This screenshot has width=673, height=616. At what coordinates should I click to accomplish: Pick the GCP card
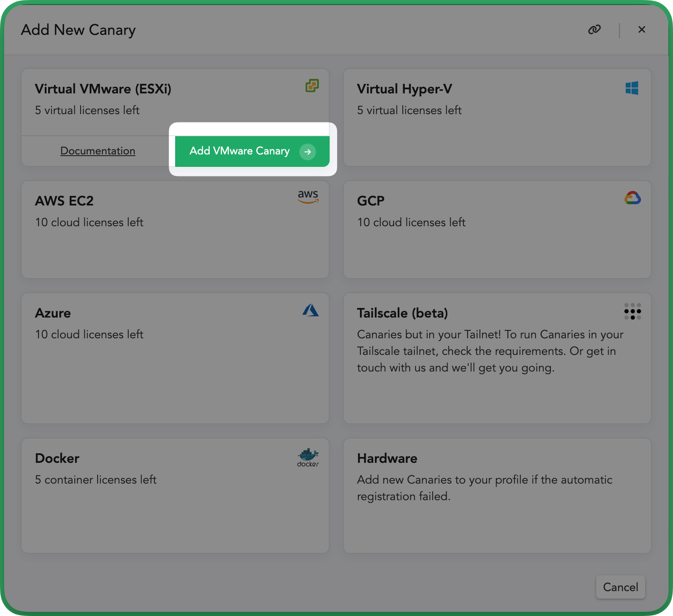[x=497, y=230]
